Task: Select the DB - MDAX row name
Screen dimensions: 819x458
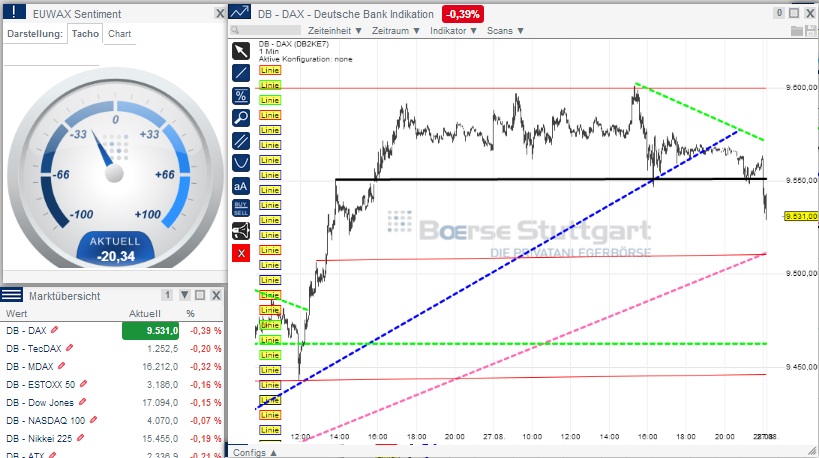Action: [30, 366]
